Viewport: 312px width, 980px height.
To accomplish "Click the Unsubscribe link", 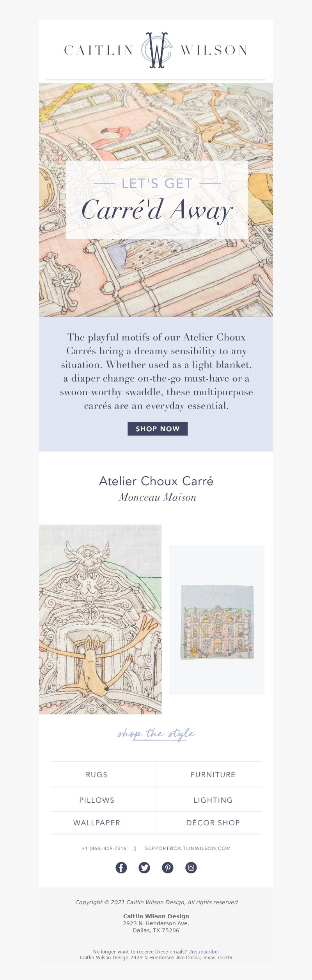I will click(203, 952).
